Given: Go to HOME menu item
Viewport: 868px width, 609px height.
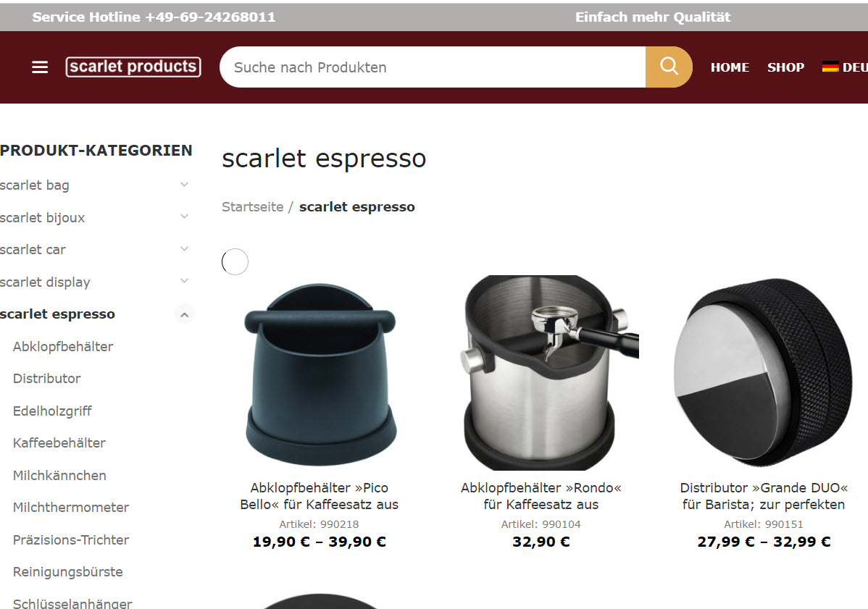Looking at the screenshot, I should coord(730,67).
